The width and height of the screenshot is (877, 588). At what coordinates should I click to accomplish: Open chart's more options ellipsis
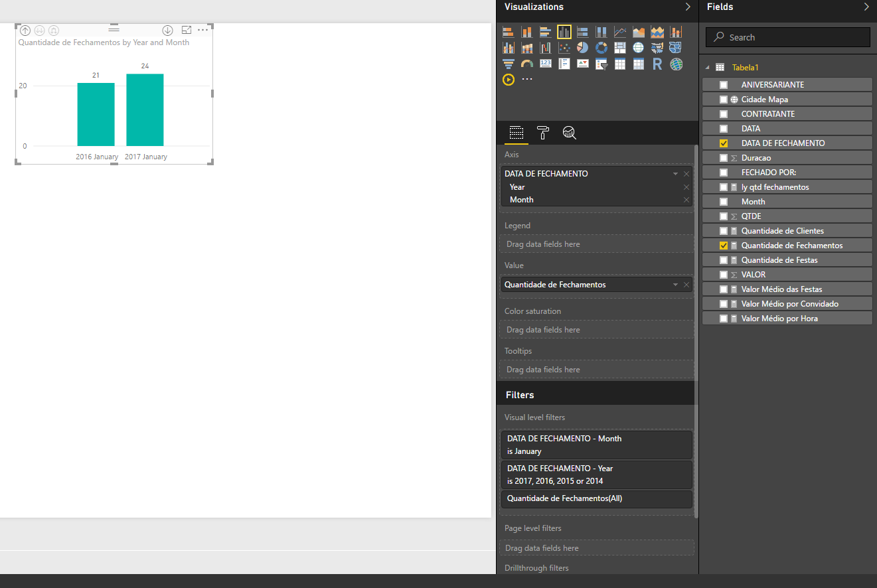(x=203, y=30)
